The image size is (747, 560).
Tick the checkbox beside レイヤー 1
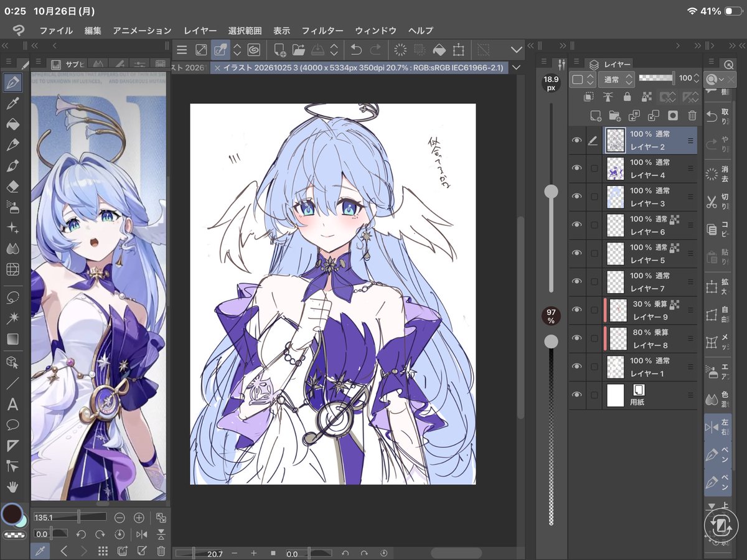coord(594,366)
